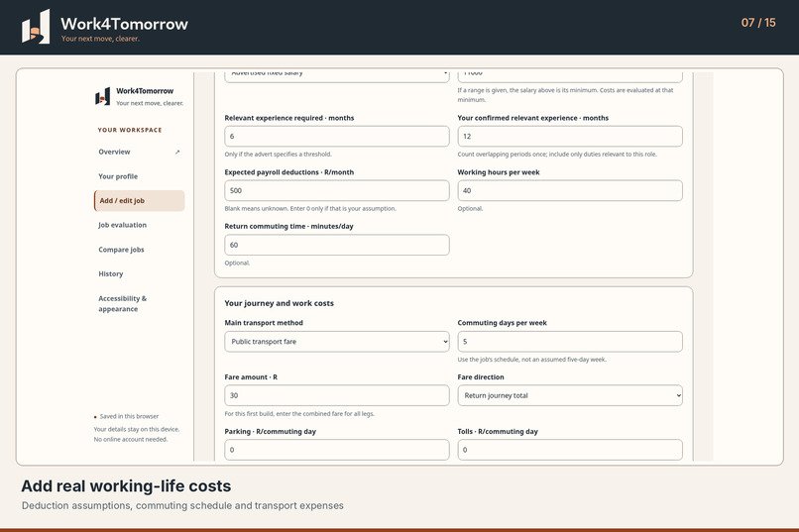Click Parking R/commuting day field
Screen dimensions: 799x532
(x=337, y=450)
